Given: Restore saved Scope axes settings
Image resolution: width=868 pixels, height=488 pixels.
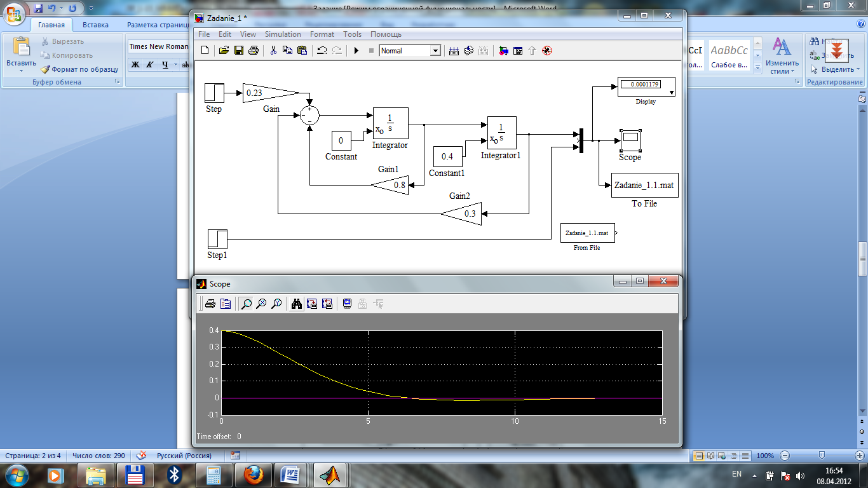Looking at the screenshot, I should (x=327, y=304).
